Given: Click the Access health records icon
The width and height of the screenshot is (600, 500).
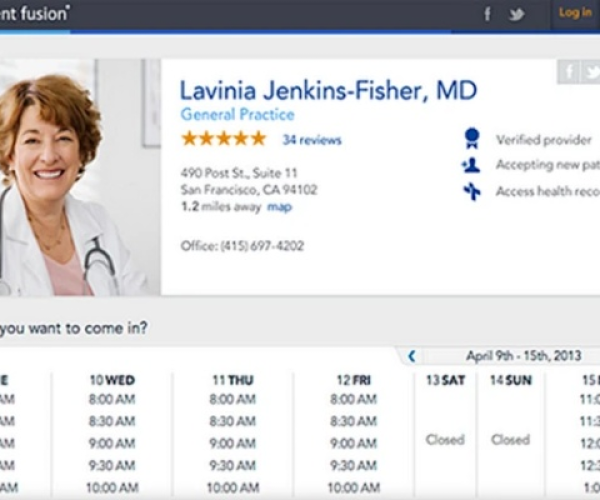Looking at the screenshot, I should (x=471, y=192).
